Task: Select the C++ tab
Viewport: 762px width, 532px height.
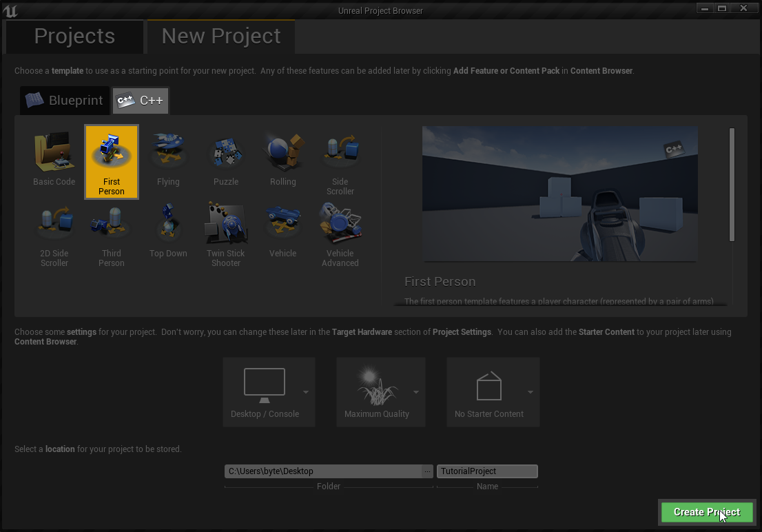Action: pyautogui.click(x=141, y=100)
